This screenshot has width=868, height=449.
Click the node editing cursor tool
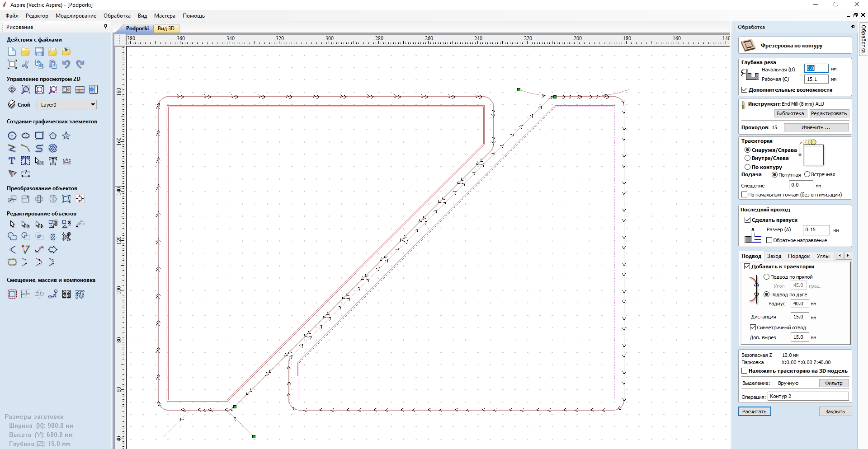point(26,224)
